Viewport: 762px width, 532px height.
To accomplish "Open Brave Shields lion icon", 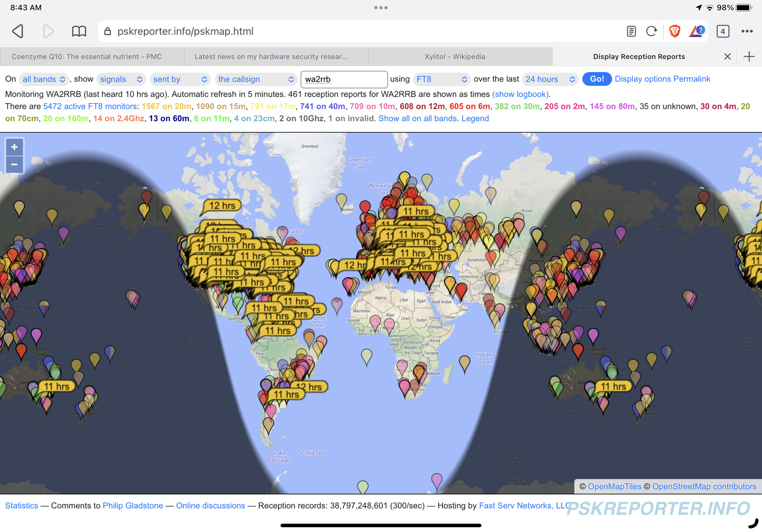I will pyautogui.click(x=674, y=31).
